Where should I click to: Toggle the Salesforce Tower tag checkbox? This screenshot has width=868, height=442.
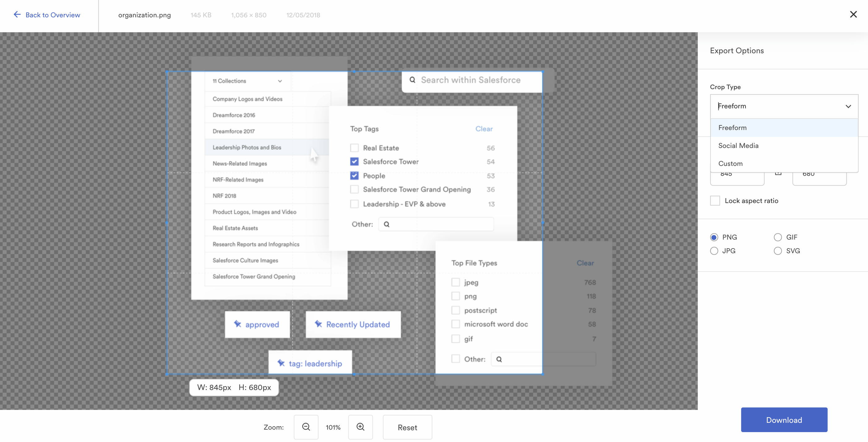(354, 162)
